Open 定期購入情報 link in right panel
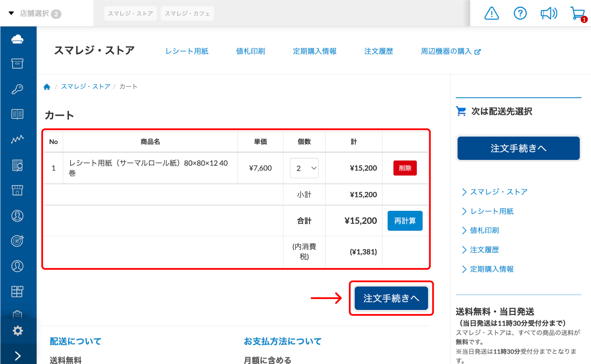The width and height of the screenshot is (591, 364). (492, 269)
